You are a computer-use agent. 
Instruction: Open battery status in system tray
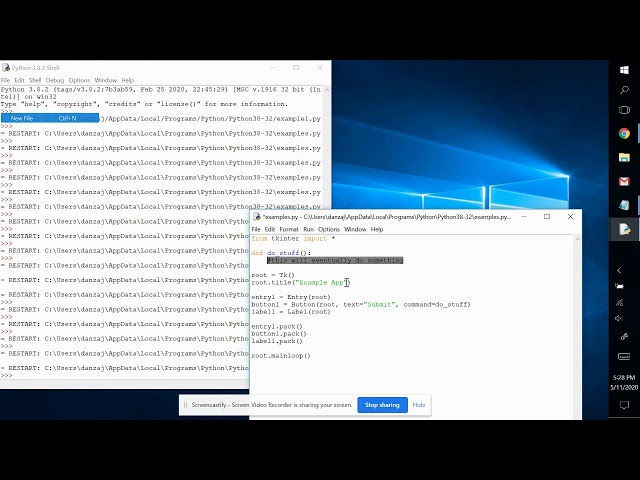point(619,286)
